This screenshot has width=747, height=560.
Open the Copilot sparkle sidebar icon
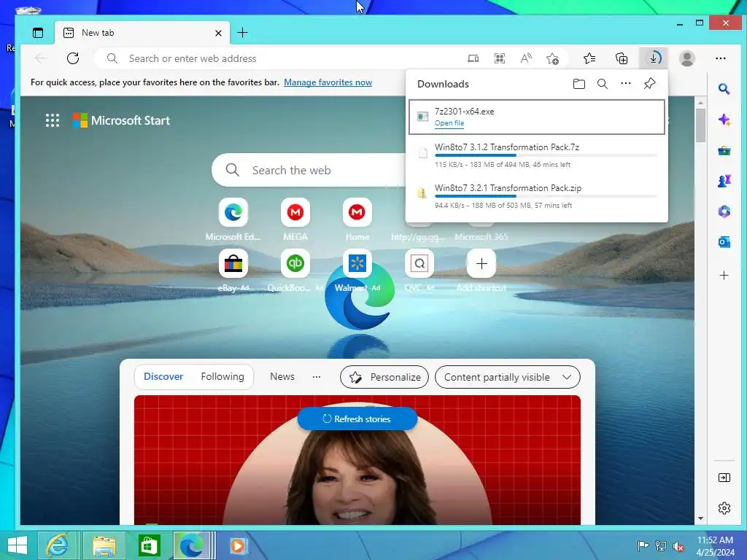[724, 120]
